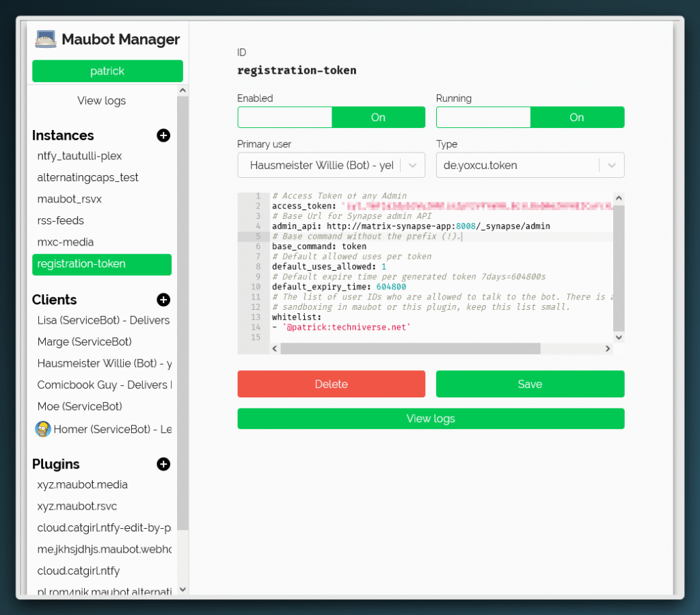This screenshot has width=700, height=615.
Task: Open the xyz.maubot.media plugin
Action: click(x=83, y=485)
